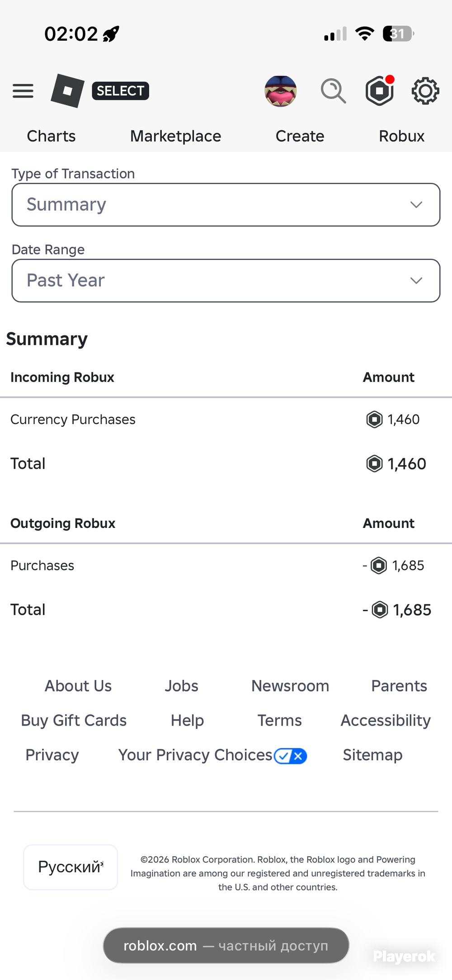Screen dimensions: 452x980
Task: Open the Accessibility footer link
Action: [386, 721]
